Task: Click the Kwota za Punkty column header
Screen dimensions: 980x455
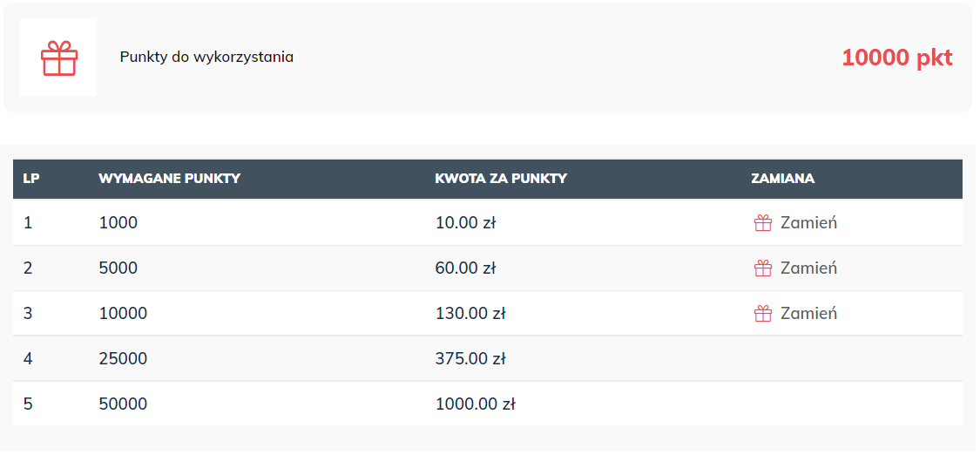Action: pyautogui.click(x=501, y=179)
